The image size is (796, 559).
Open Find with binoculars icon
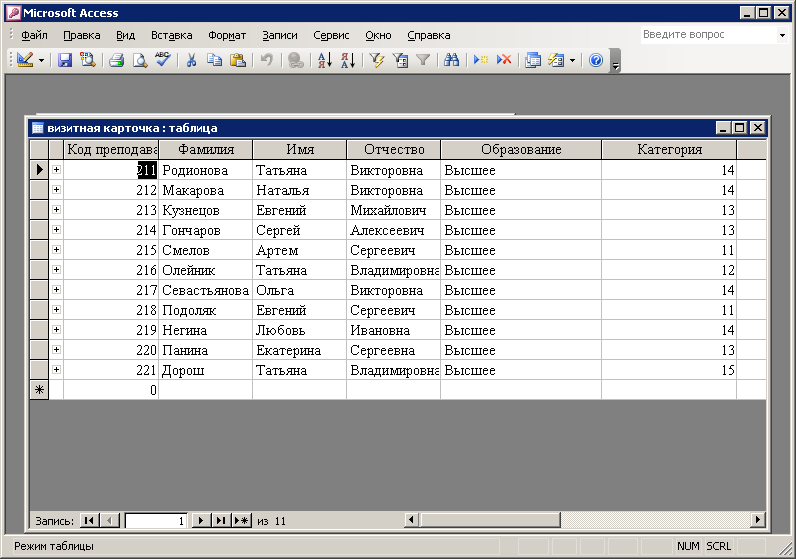pyautogui.click(x=451, y=60)
